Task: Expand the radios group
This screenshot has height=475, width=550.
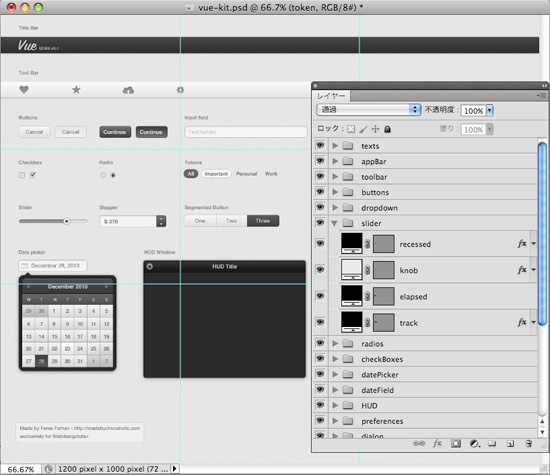Action: [x=335, y=343]
